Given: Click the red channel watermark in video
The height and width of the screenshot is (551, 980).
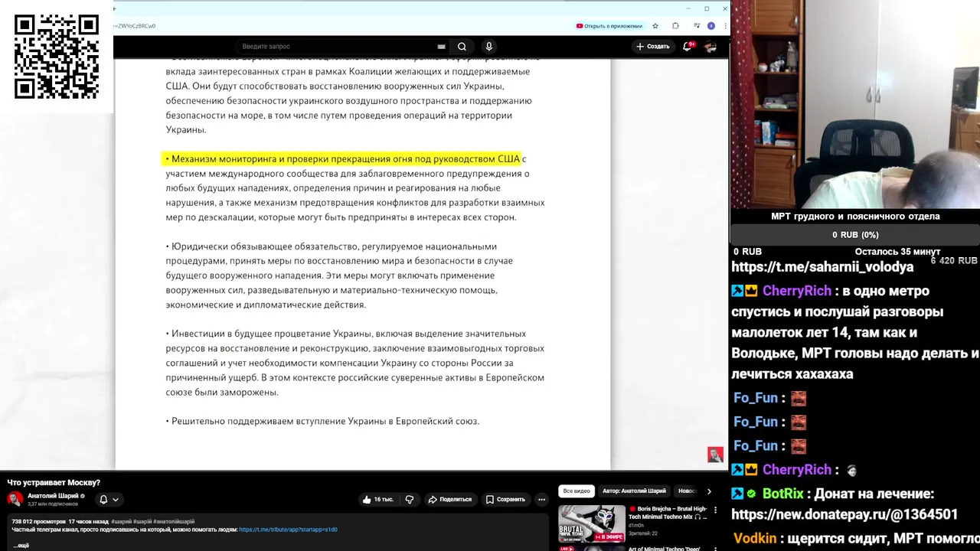Looking at the screenshot, I should (x=715, y=455).
